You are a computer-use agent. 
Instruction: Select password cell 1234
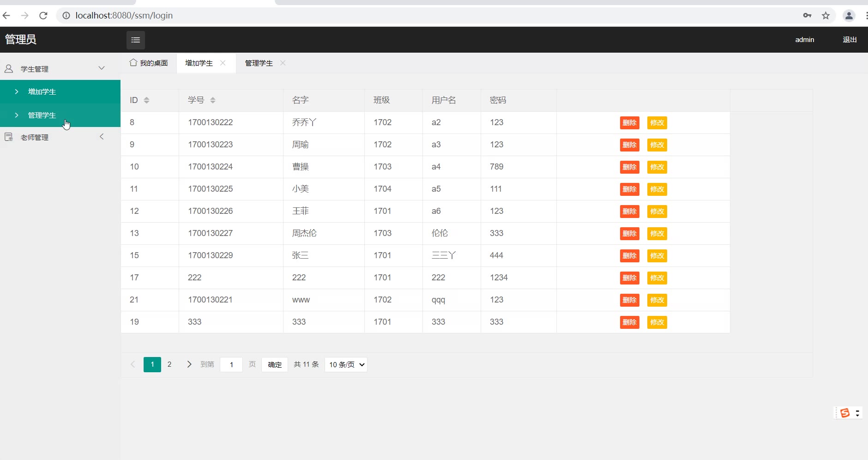point(518,278)
